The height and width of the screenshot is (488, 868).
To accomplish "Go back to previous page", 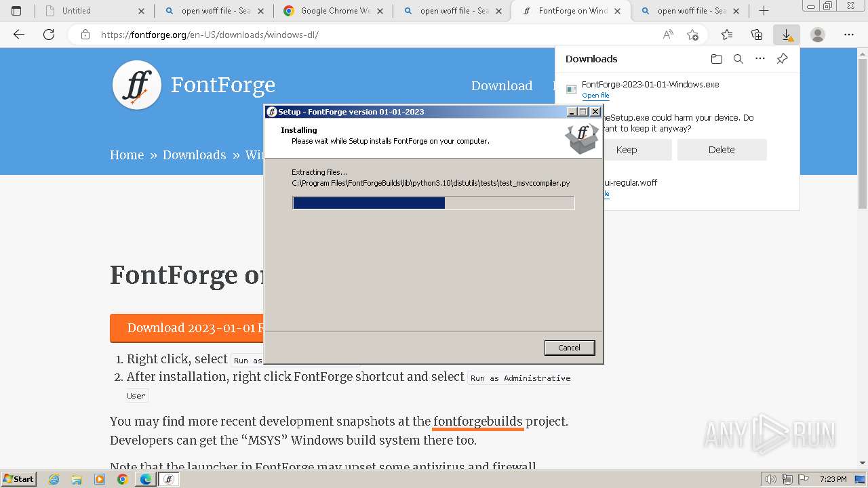I will tap(19, 35).
